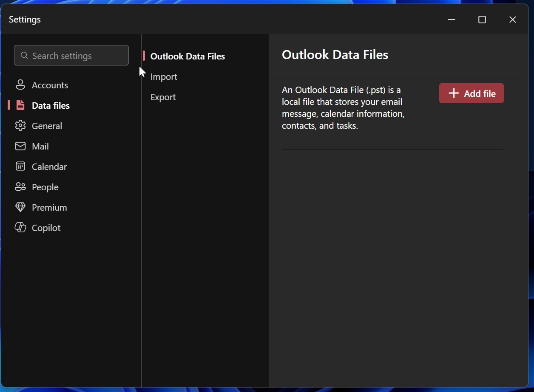Click the General gear icon
This screenshot has height=392, width=534.
coord(20,126)
